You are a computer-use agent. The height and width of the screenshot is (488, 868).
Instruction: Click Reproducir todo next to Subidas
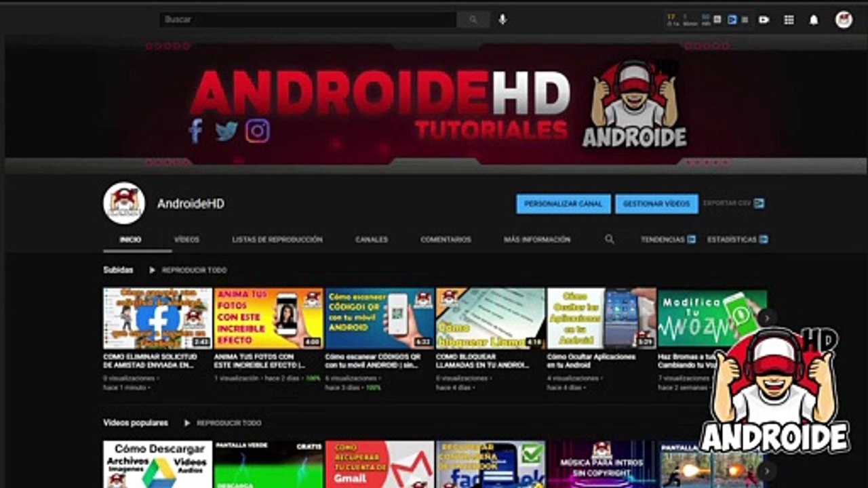click(194, 270)
